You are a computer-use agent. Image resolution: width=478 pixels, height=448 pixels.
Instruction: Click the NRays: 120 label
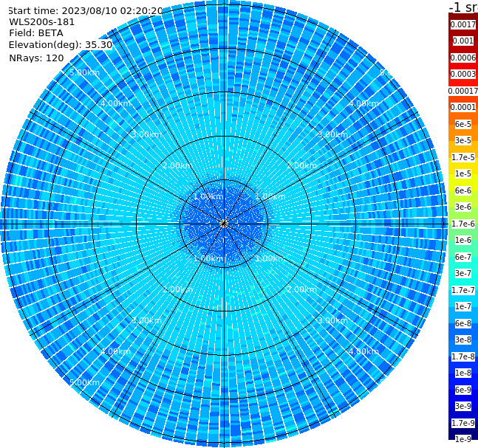(36, 58)
